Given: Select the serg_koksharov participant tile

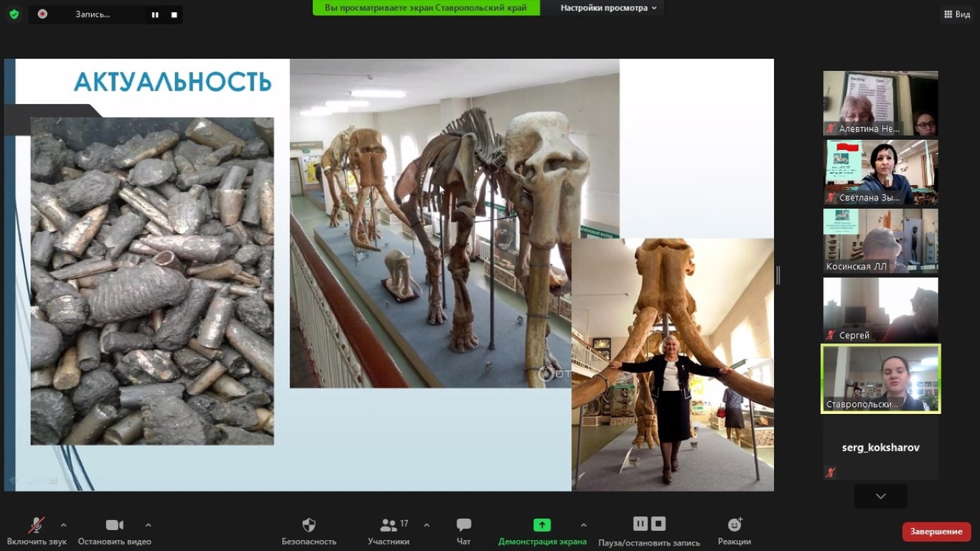Looking at the screenshot, I should pyautogui.click(x=880, y=448).
